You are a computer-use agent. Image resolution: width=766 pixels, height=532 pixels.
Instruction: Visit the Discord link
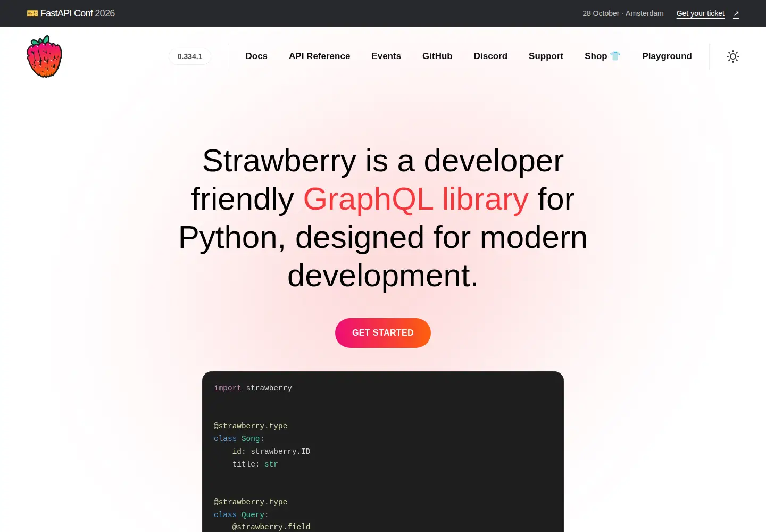coord(490,56)
